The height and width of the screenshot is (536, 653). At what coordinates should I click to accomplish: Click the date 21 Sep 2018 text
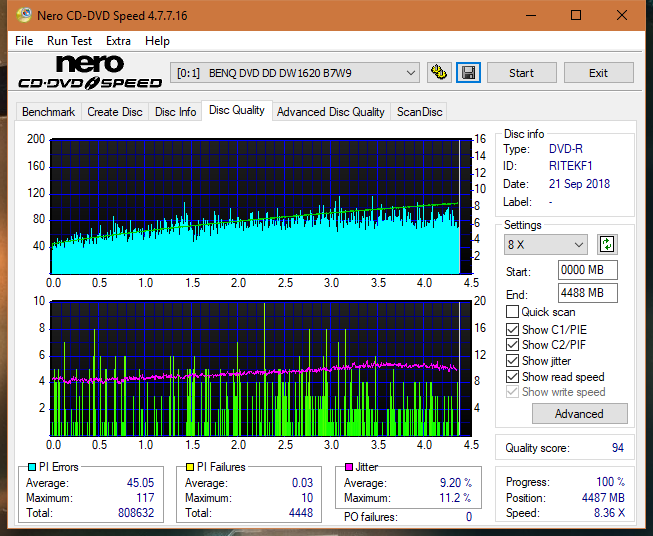point(579,184)
